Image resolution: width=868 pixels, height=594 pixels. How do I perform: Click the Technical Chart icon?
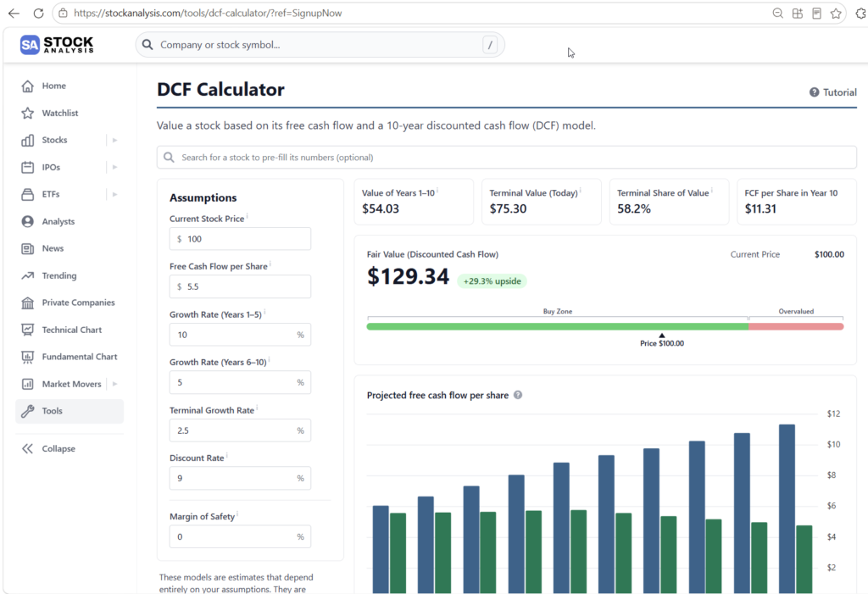[x=28, y=330]
